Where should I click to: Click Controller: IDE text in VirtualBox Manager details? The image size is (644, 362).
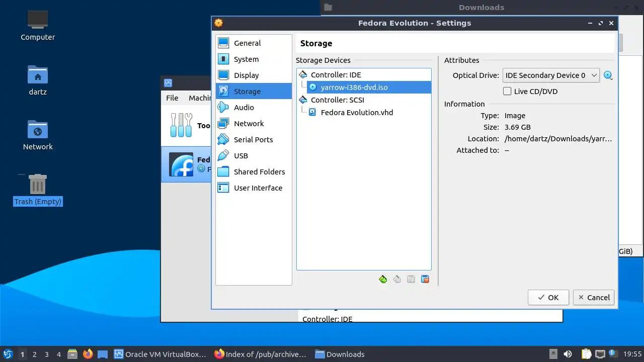tap(328, 319)
